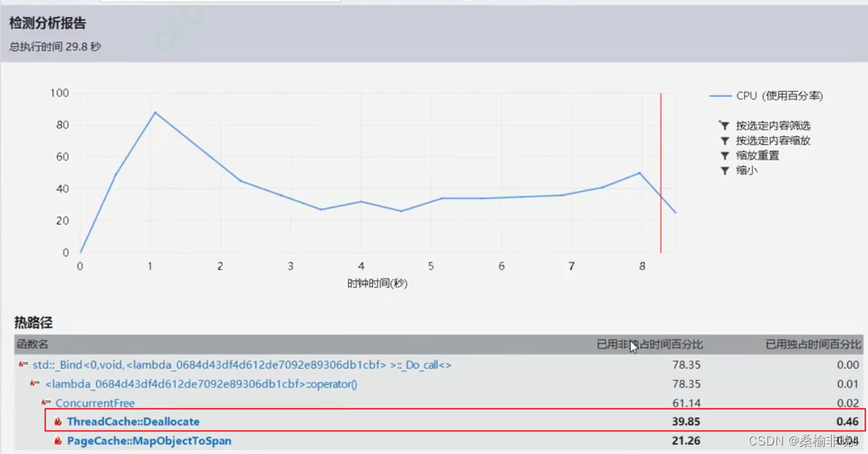Click the 缩小 link
Image resolution: width=868 pixels, height=454 pixels.
point(747,171)
